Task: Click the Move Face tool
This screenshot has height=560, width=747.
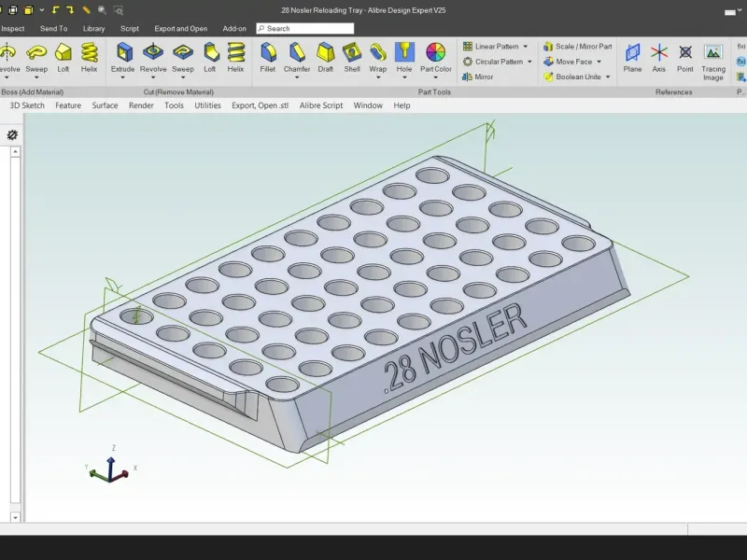Action: (568, 62)
